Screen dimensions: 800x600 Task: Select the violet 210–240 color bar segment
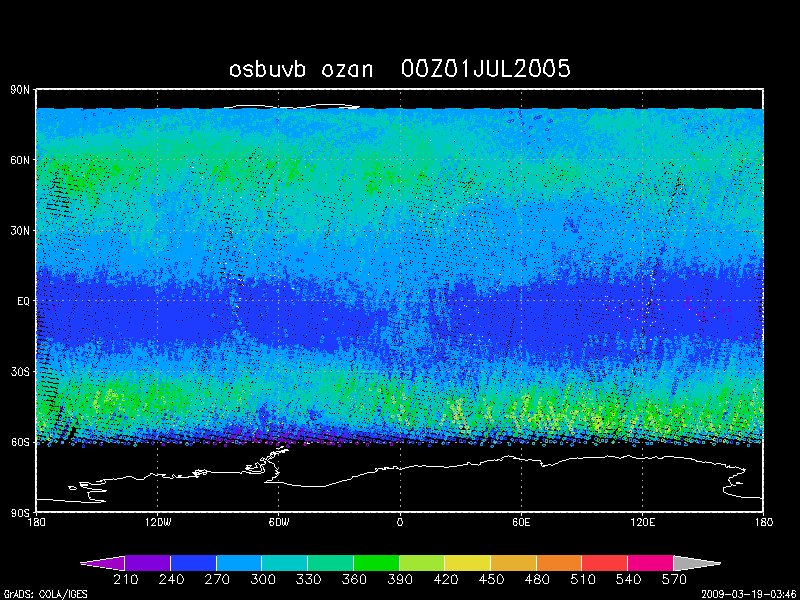pyautogui.click(x=148, y=563)
